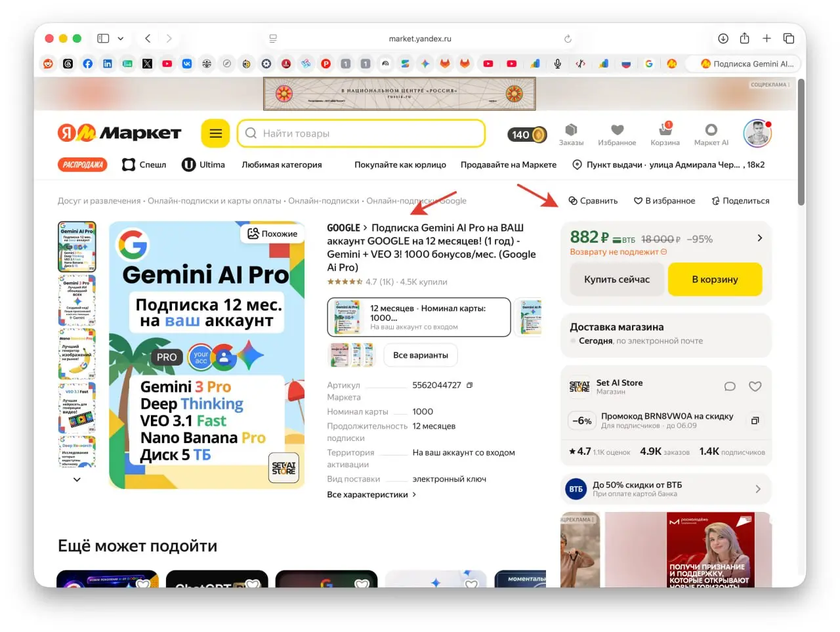
Task: Open Покупайте как юрлицо
Action: 400,165
